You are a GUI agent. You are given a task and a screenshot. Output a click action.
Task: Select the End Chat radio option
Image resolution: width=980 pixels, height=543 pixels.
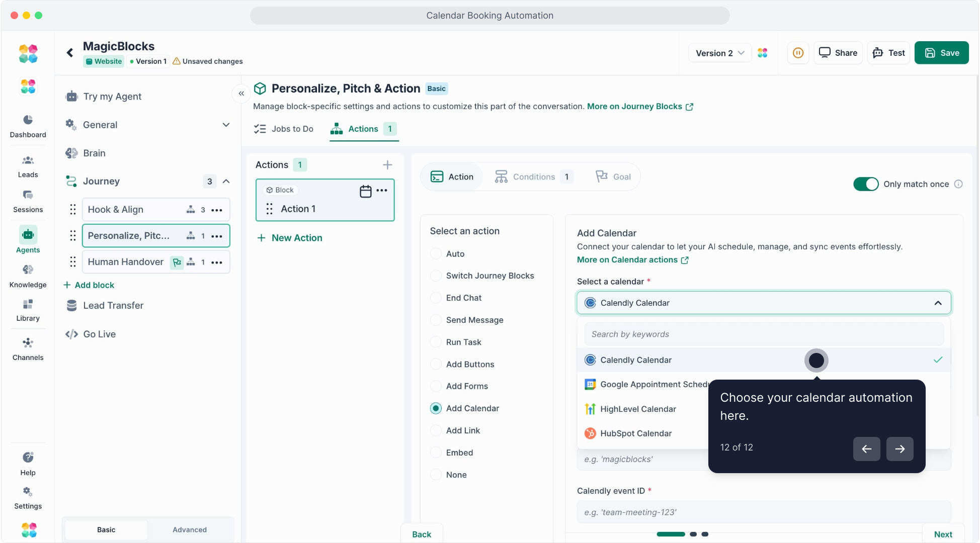tap(436, 298)
